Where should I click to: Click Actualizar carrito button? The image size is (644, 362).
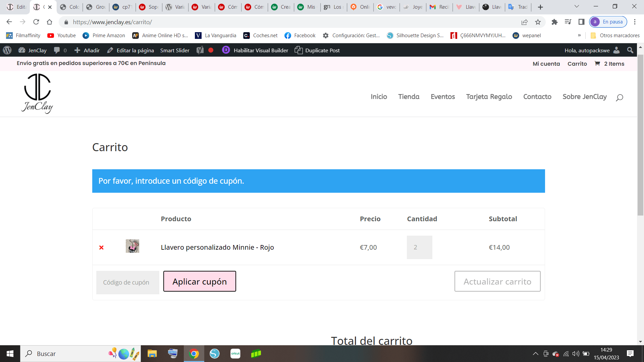point(497,281)
